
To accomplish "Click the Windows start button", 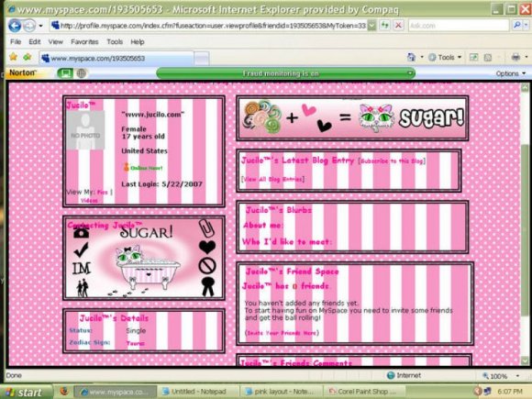I will point(27,393).
